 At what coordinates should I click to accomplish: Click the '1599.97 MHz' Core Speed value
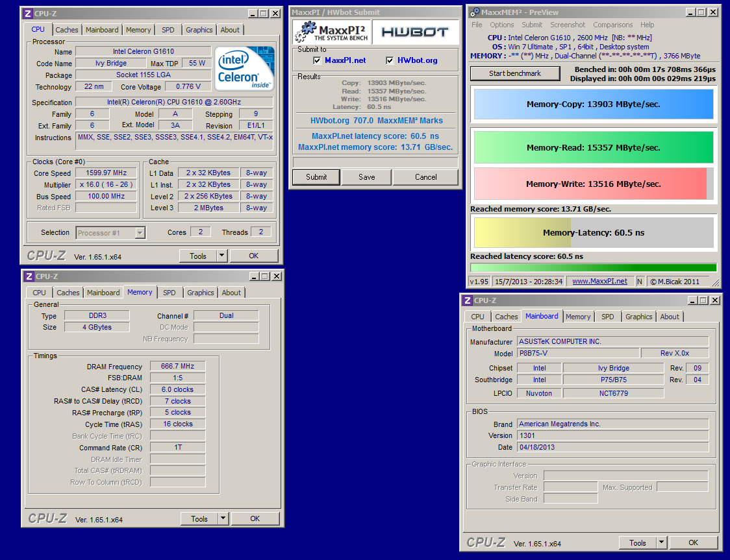(106, 173)
